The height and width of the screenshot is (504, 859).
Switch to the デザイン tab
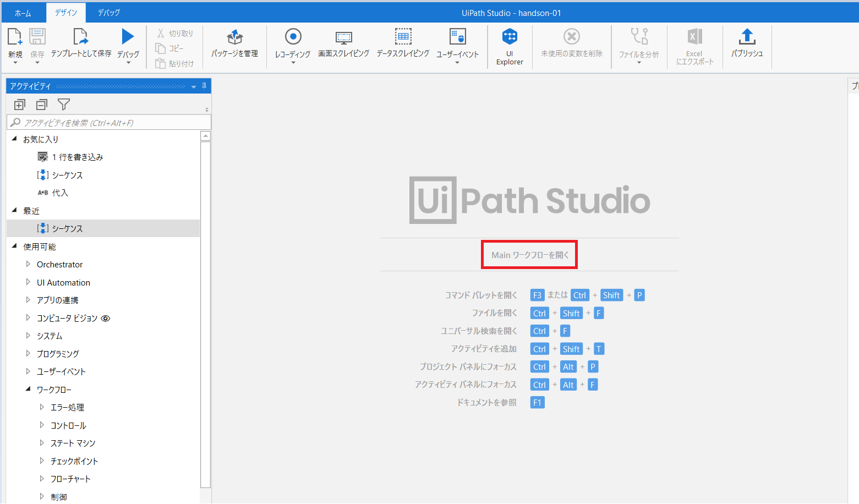[x=66, y=12]
